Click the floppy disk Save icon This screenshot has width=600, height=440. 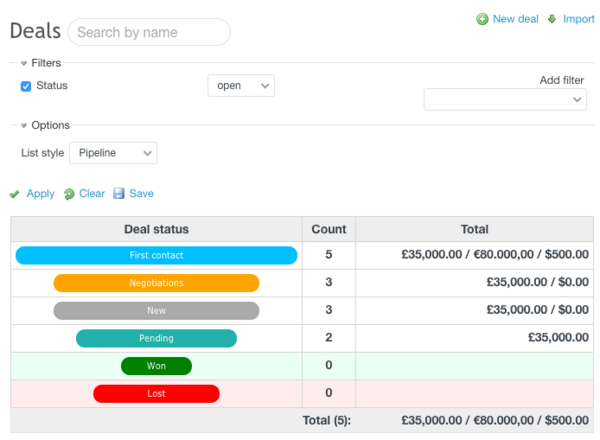tap(119, 193)
